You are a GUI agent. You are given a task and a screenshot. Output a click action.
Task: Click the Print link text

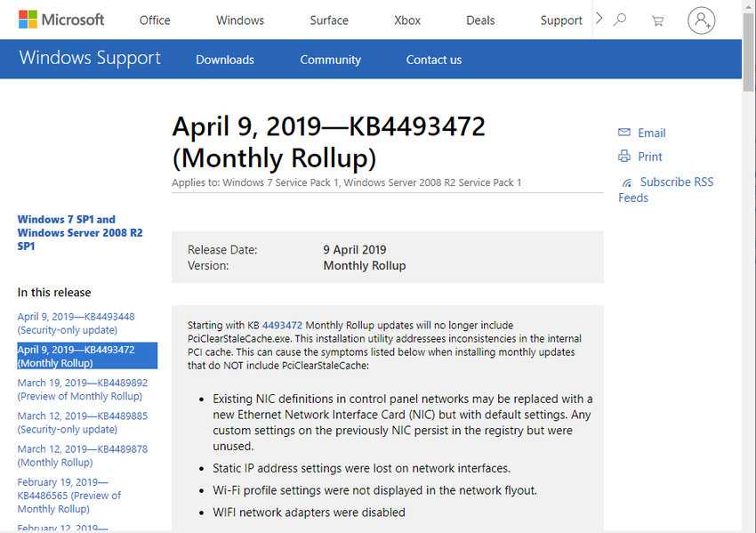(x=650, y=157)
